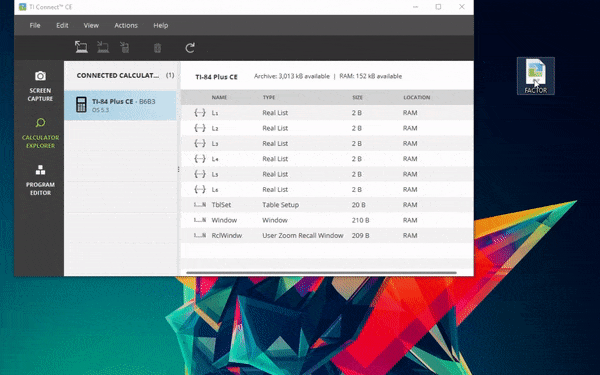
Task: Open the File menu
Action: (x=35, y=25)
